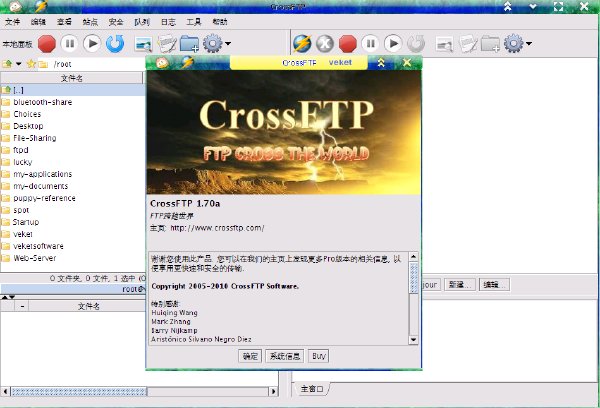The height and width of the screenshot is (408, 600).
Task: Open the 队列 menu
Action: [142, 22]
